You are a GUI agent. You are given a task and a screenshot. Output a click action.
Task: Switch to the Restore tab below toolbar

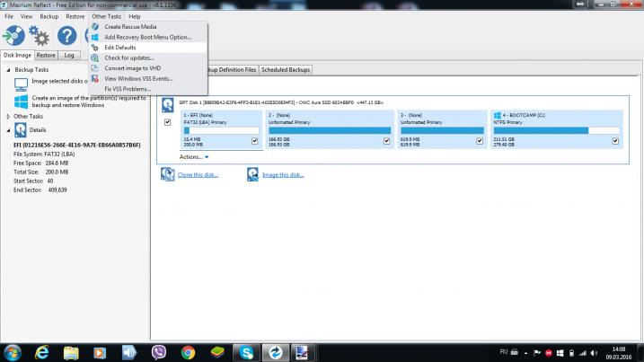tap(46, 55)
